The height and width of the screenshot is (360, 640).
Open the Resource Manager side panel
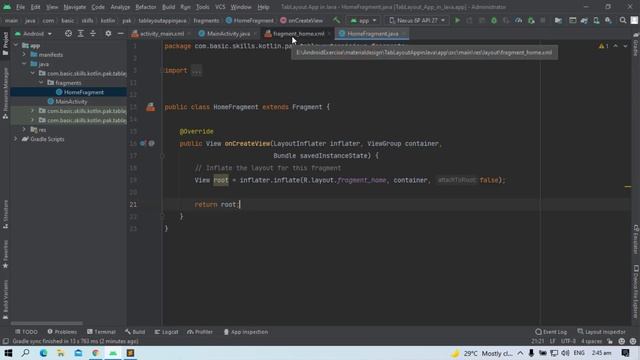coord(5,93)
